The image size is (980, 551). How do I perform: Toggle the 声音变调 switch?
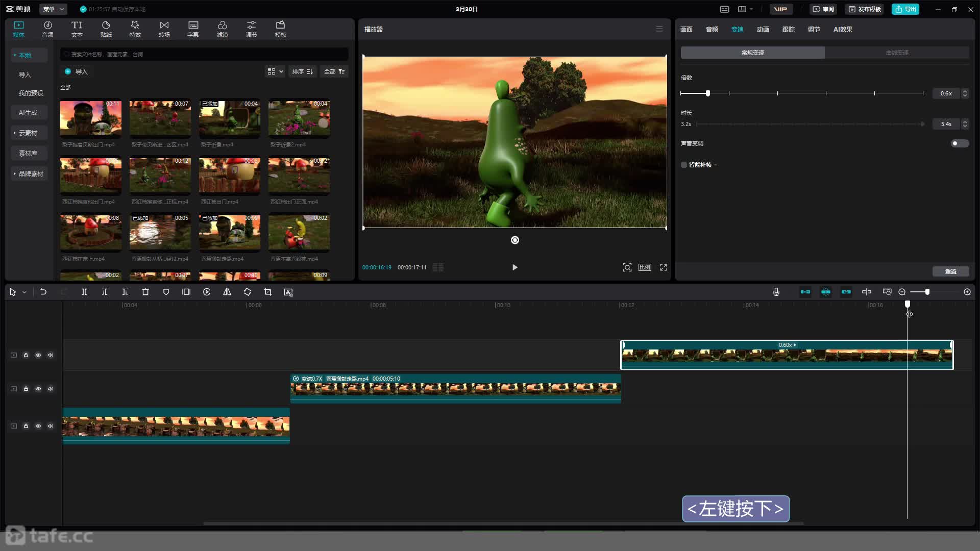(x=960, y=143)
